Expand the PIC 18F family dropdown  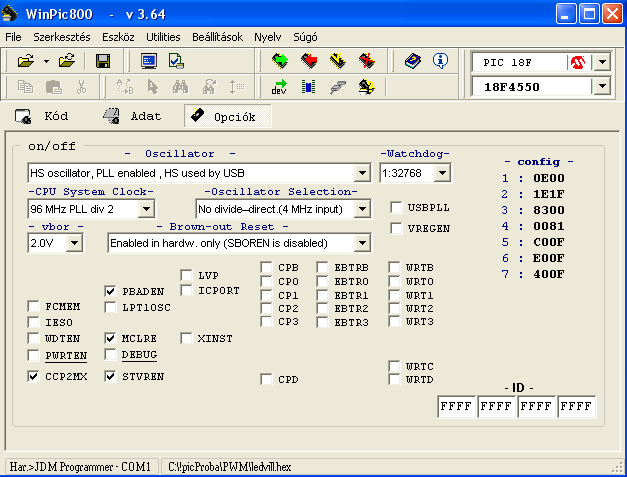click(602, 62)
